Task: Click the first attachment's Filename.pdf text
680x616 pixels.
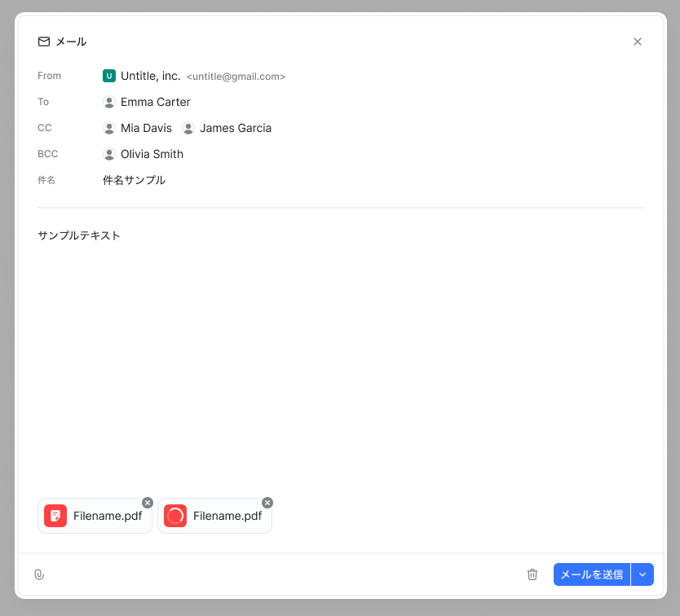Action: coord(108,516)
